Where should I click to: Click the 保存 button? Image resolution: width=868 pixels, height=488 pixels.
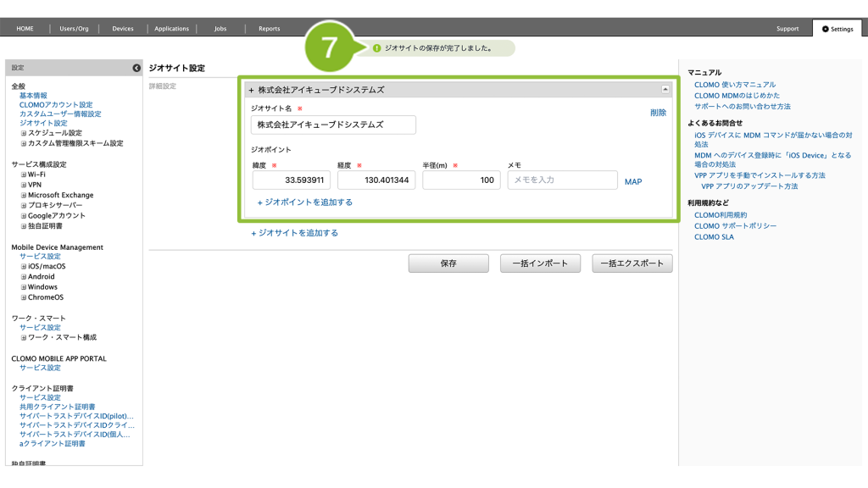pos(448,263)
